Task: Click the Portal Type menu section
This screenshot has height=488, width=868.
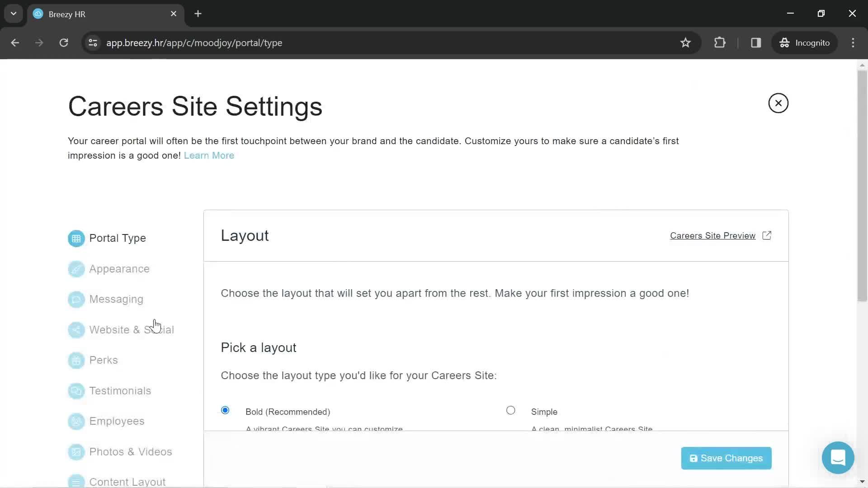Action: (x=118, y=238)
